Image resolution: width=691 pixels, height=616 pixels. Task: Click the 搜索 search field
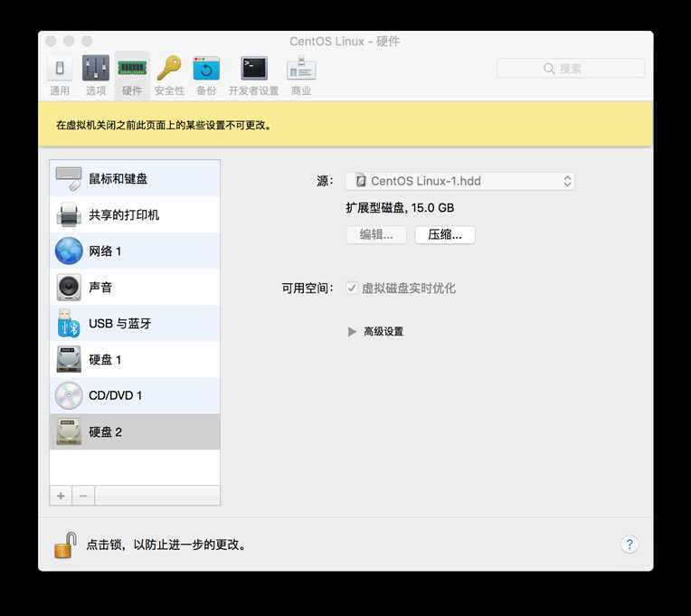(571, 69)
